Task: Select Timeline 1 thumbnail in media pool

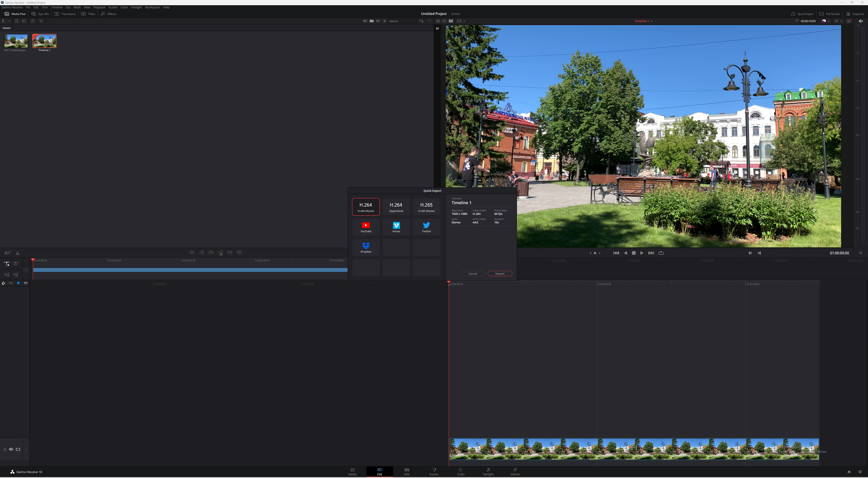Action: point(44,41)
